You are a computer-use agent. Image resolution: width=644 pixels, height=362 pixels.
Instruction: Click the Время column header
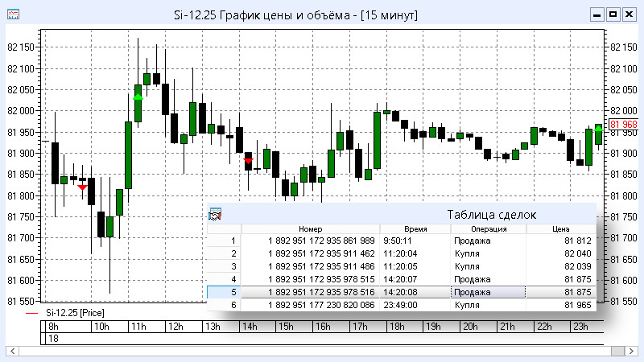(415, 229)
